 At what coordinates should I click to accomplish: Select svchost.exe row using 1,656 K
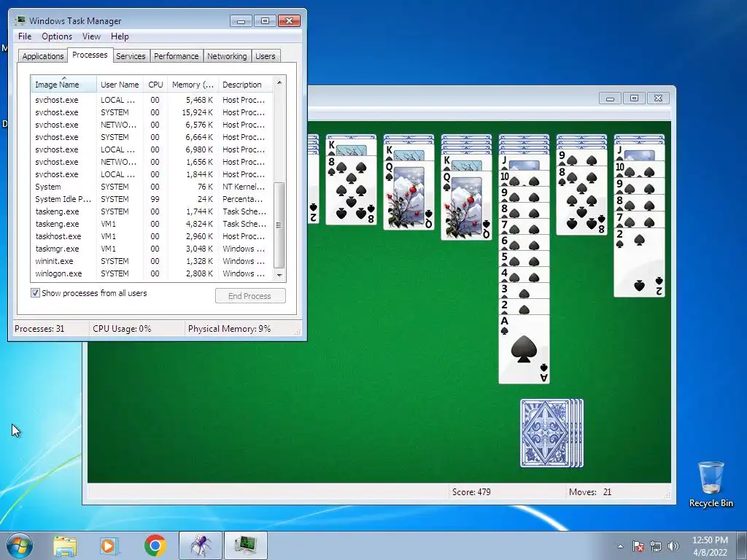point(152,162)
